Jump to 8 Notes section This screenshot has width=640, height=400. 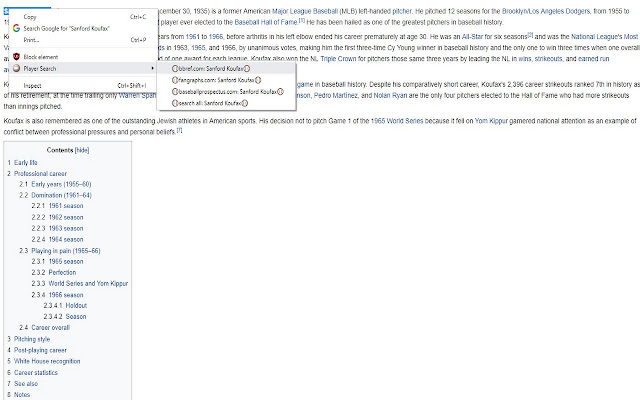tap(19, 395)
